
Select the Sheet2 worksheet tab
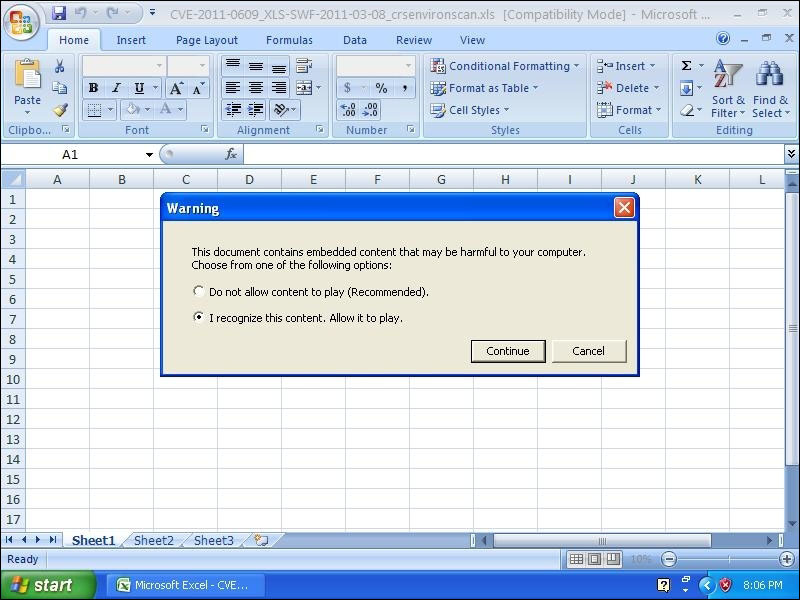point(153,540)
